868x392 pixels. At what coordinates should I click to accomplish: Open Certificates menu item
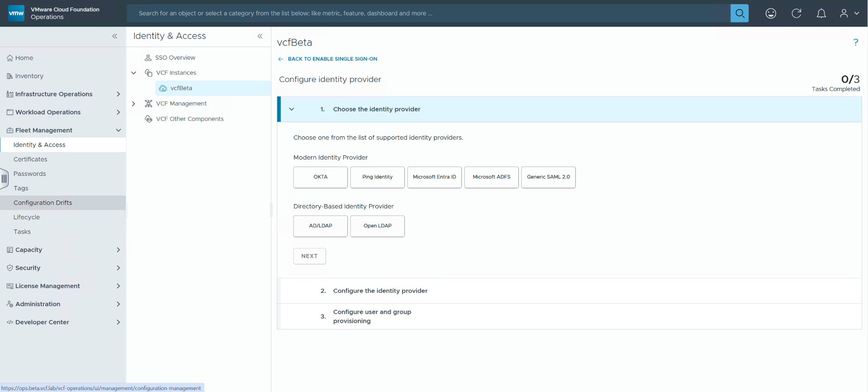[x=63, y=159]
